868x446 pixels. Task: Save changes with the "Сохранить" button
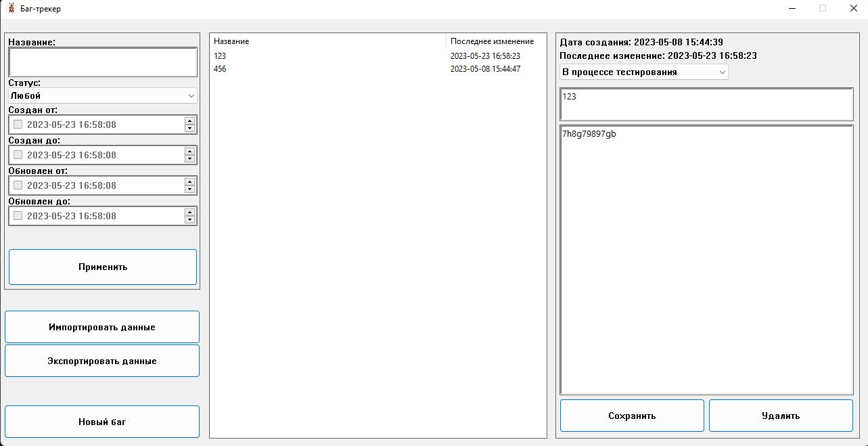(x=631, y=415)
